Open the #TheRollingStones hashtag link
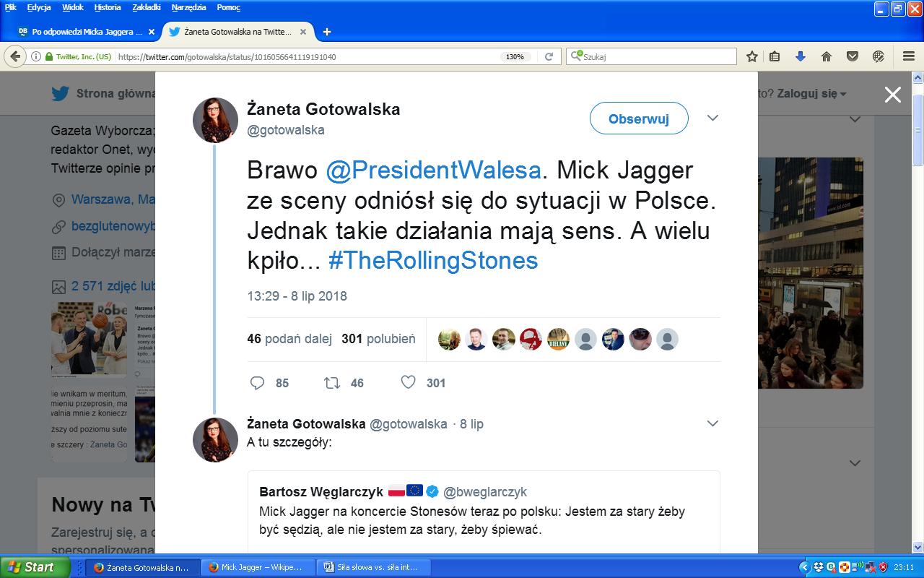Screen dimensions: 924x578 click(x=433, y=260)
